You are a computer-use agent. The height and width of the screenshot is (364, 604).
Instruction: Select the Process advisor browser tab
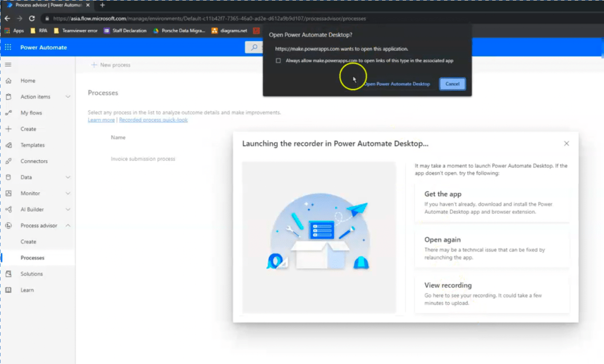coord(48,6)
